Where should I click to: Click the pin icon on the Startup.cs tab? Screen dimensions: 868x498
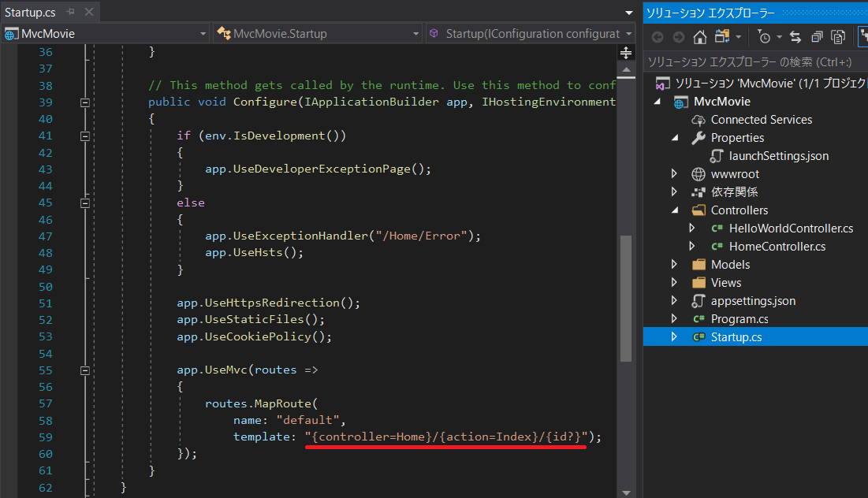pyautogui.click(x=70, y=12)
